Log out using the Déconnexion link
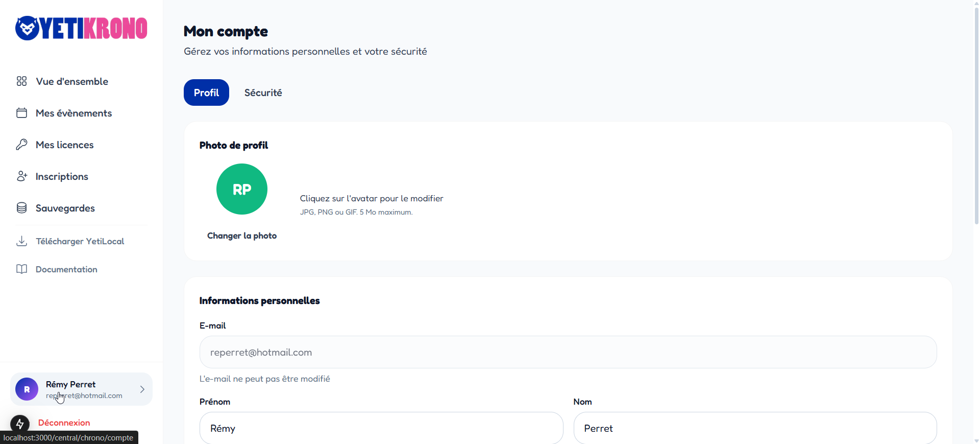980x444 pixels. point(64,423)
